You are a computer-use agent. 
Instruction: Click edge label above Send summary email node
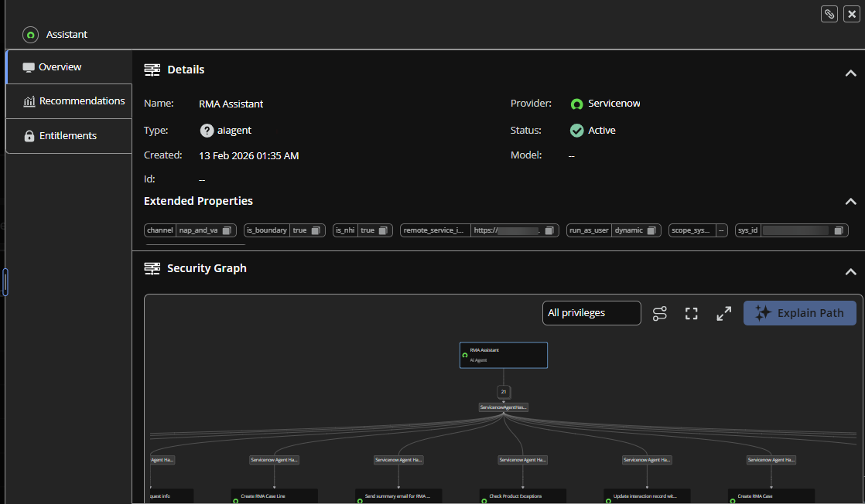click(399, 460)
